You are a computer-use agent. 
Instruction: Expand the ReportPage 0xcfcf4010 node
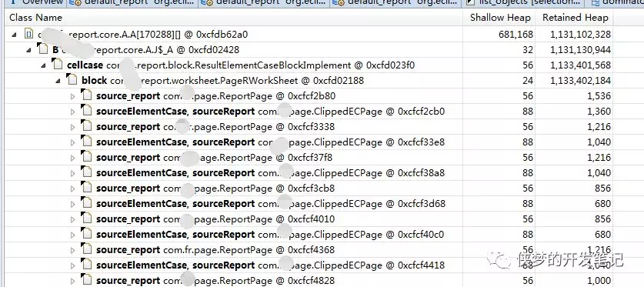pos(72,219)
